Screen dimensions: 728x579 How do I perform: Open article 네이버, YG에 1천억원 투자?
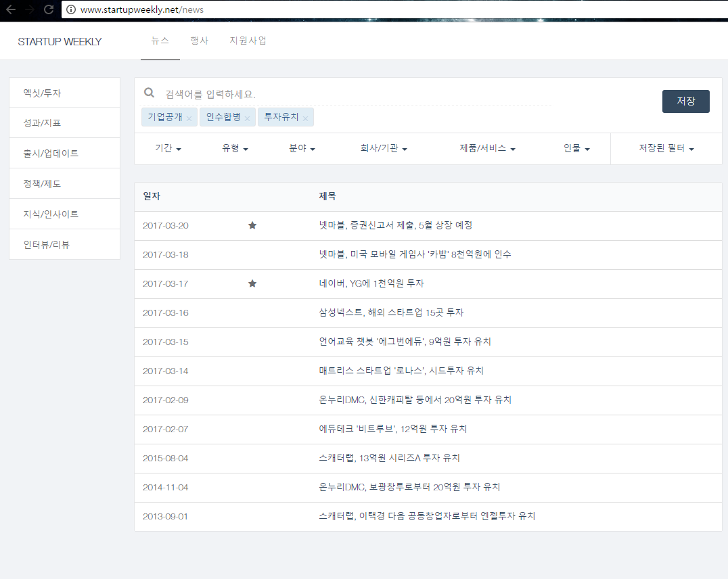point(371,283)
